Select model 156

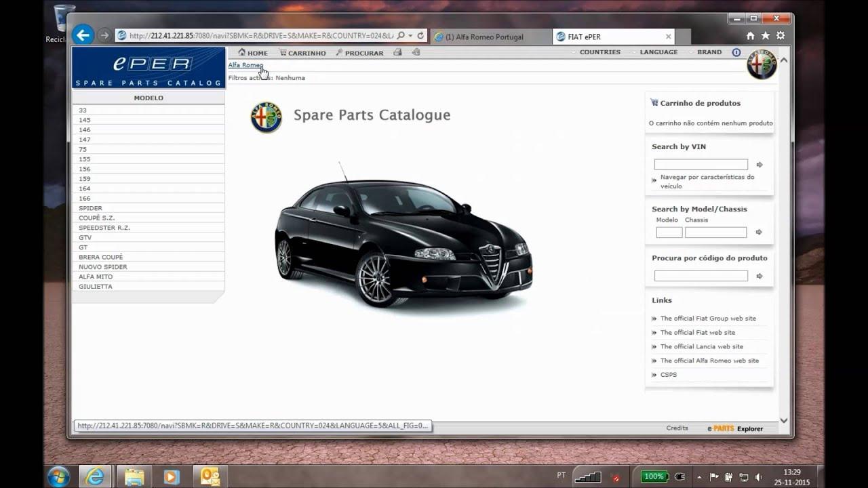(x=149, y=169)
